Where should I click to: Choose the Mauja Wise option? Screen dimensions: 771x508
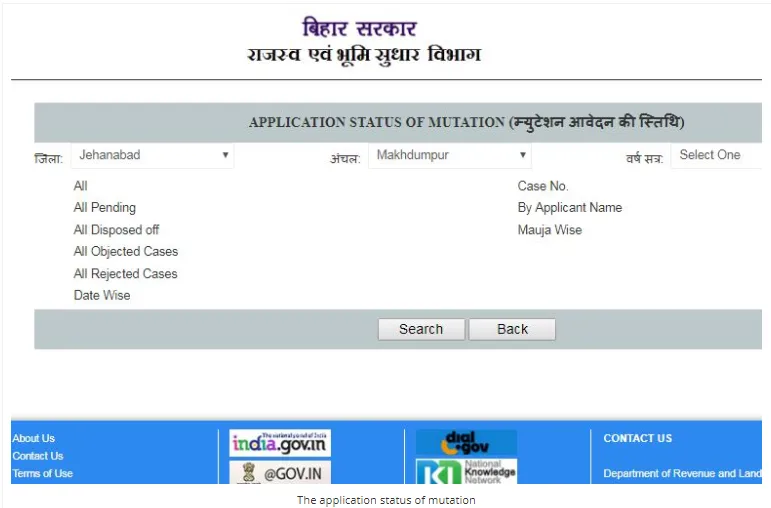[x=549, y=230]
